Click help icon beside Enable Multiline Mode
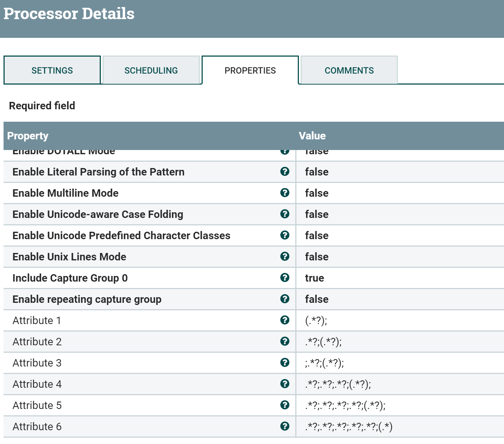The width and height of the screenshot is (504, 444). point(285,193)
